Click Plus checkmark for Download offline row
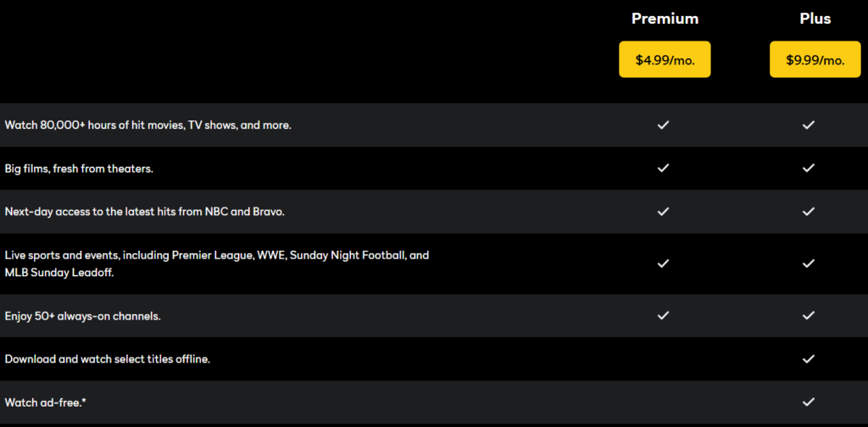Viewport: 868px width, 427px height. [809, 358]
